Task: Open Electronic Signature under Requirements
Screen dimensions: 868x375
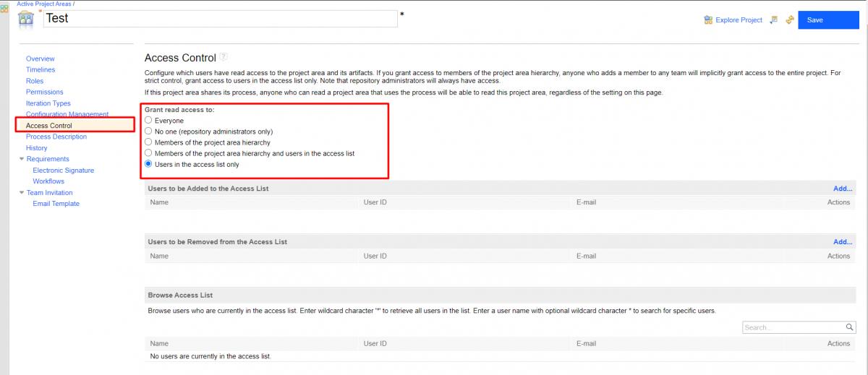Action: pos(63,171)
